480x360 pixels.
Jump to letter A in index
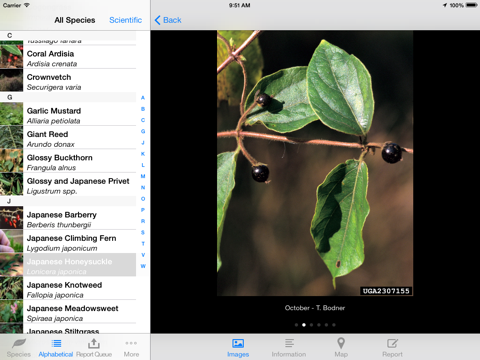pyautogui.click(x=143, y=98)
